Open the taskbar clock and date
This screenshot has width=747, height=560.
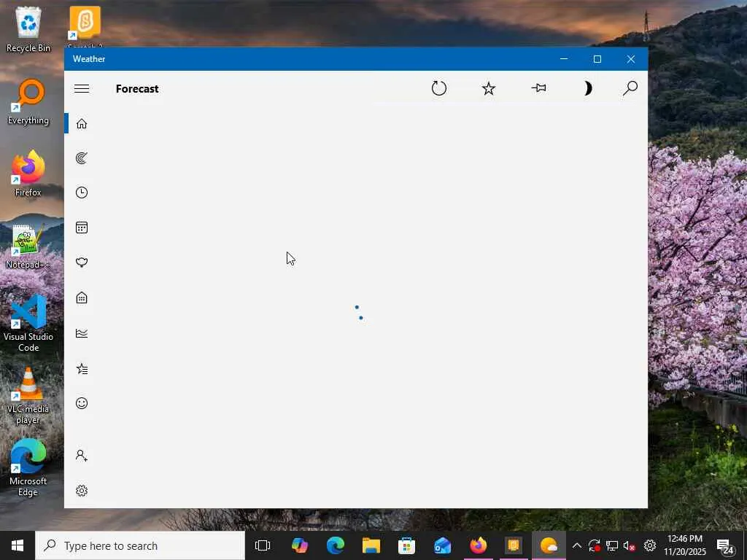[x=684, y=545]
